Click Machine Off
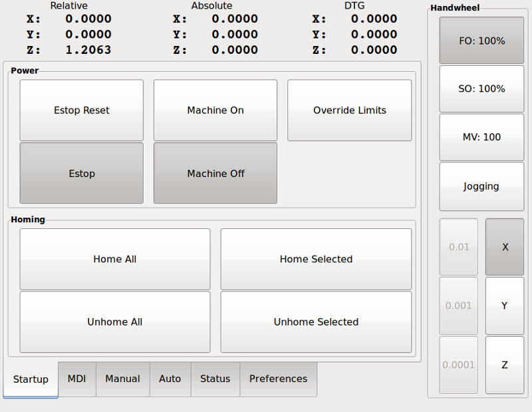The height and width of the screenshot is (412, 532). (215, 173)
